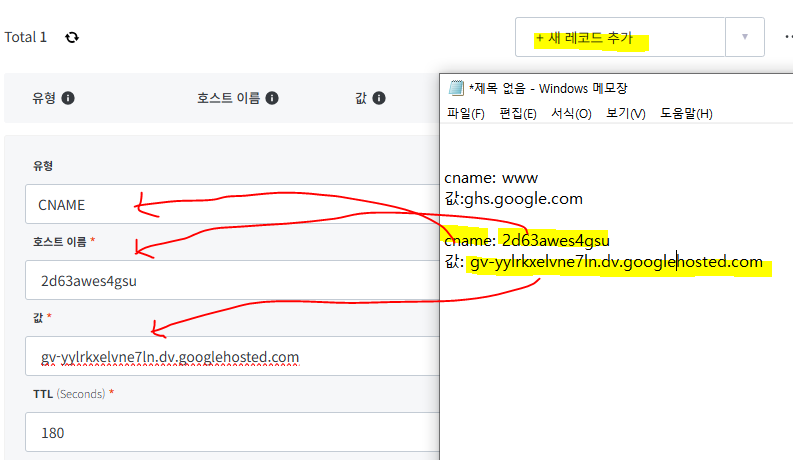The image size is (793, 460).
Task: Open Notepad 파일(F) menu
Action: click(466, 114)
